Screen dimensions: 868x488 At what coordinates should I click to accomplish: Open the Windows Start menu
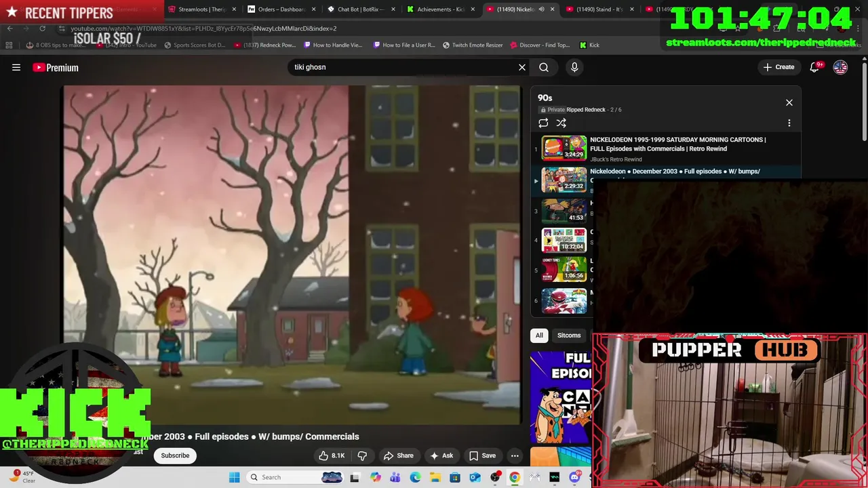pyautogui.click(x=234, y=477)
